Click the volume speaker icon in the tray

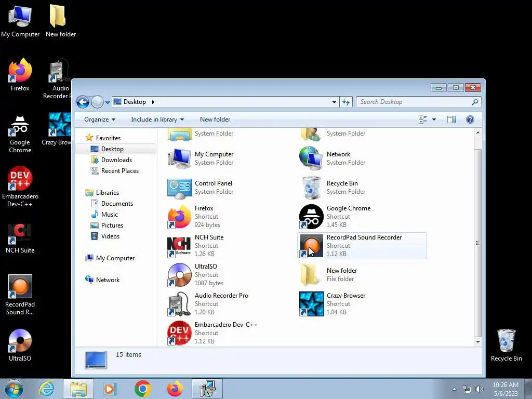coord(480,389)
